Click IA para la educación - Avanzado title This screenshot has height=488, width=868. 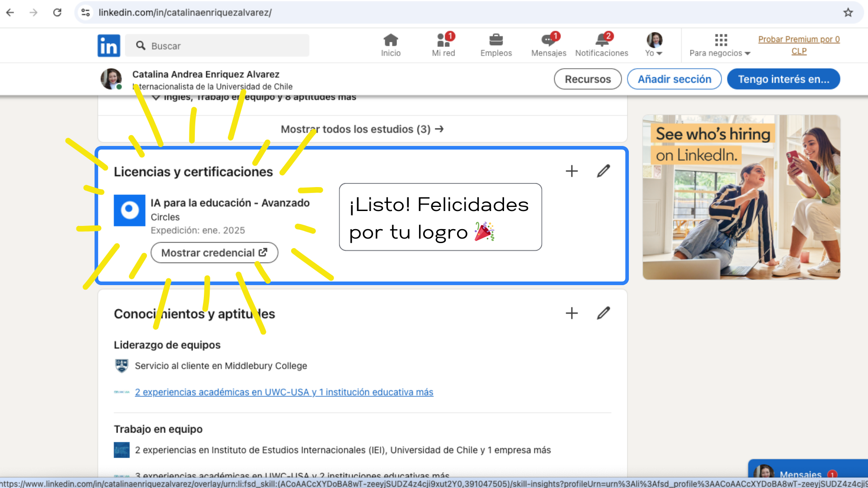coord(230,203)
